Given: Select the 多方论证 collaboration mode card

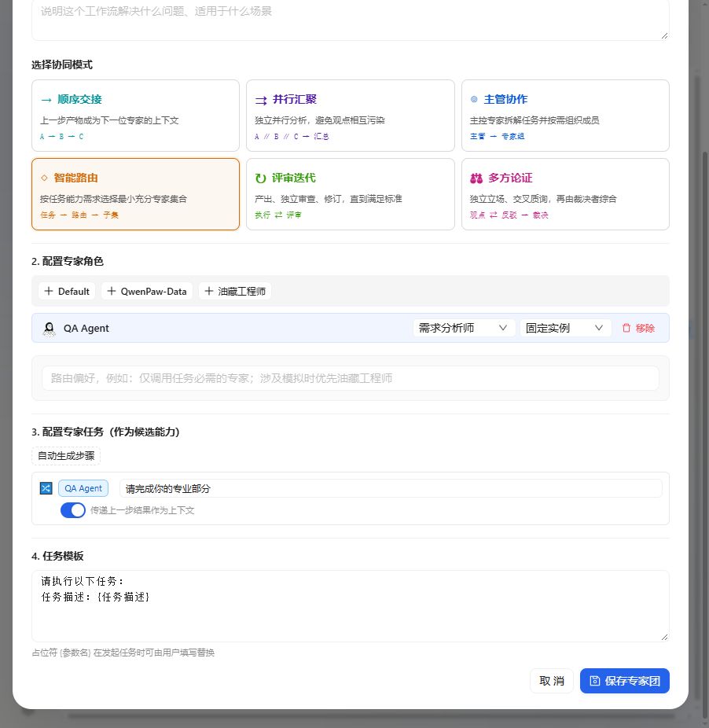Looking at the screenshot, I should point(565,194).
